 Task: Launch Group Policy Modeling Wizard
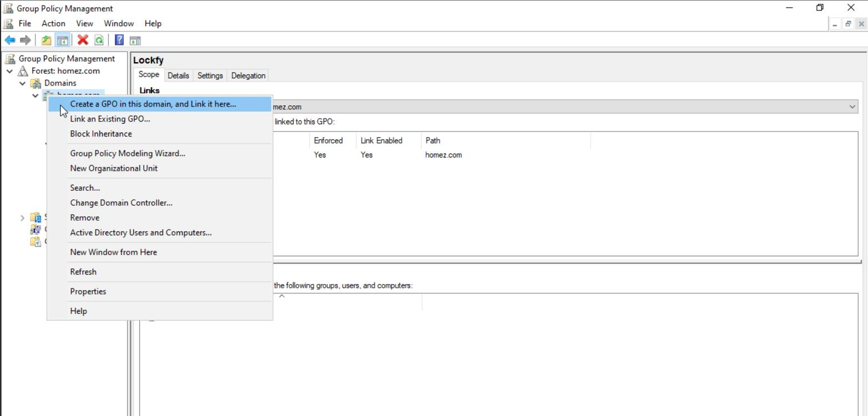(x=160, y=153)
